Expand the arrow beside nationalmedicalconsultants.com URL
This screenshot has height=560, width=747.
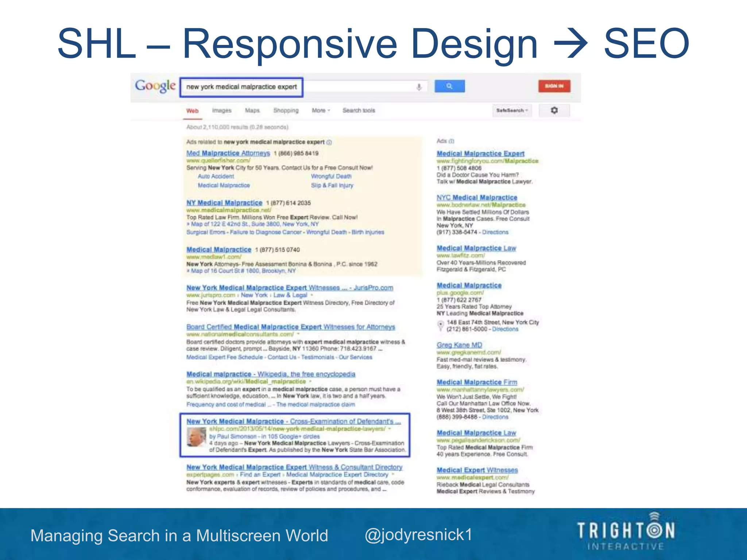click(x=298, y=334)
